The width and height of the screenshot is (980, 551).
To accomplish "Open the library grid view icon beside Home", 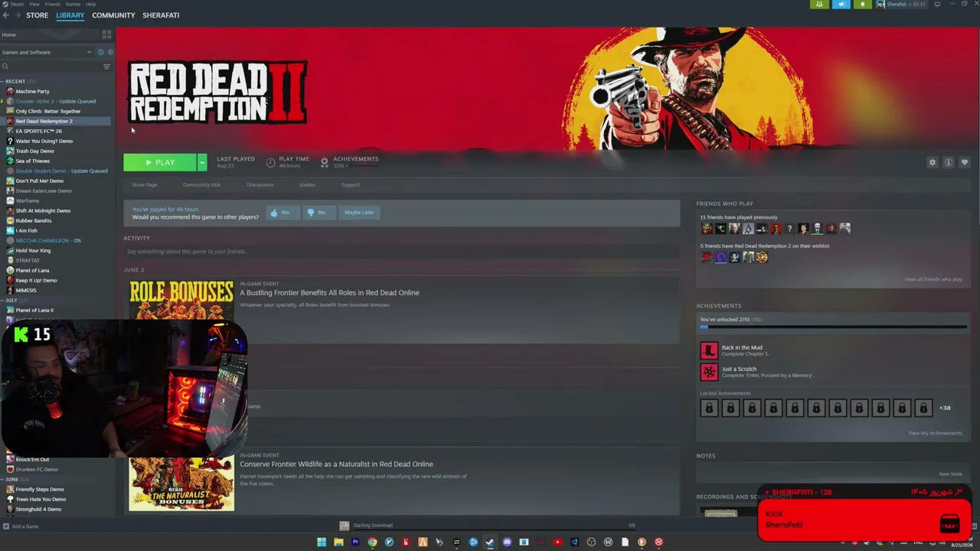I will click(106, 34).
